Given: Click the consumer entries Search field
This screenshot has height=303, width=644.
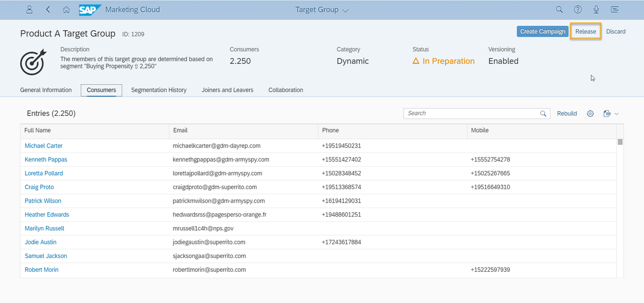Looking at the screenshot, I should 472,113.
